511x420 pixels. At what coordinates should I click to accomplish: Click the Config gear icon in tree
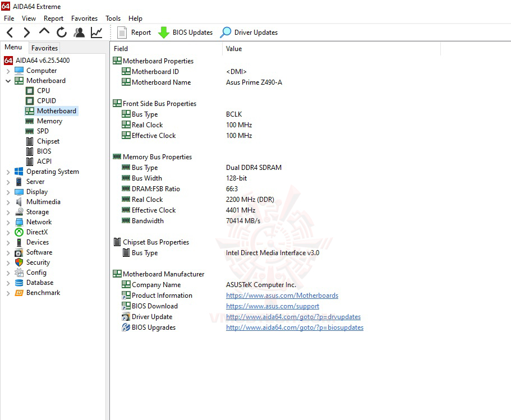pos(19,273)
